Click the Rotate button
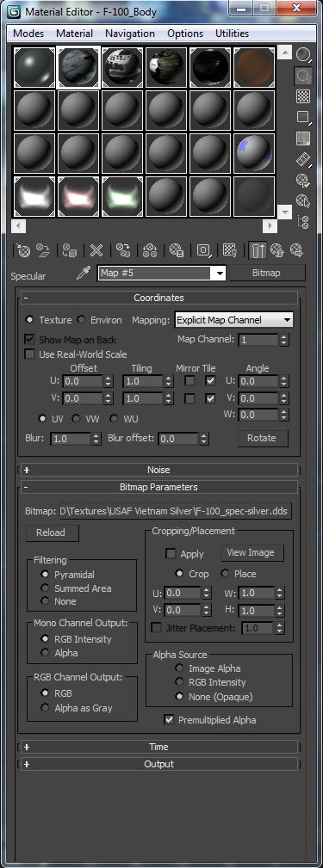 (262, 438)
